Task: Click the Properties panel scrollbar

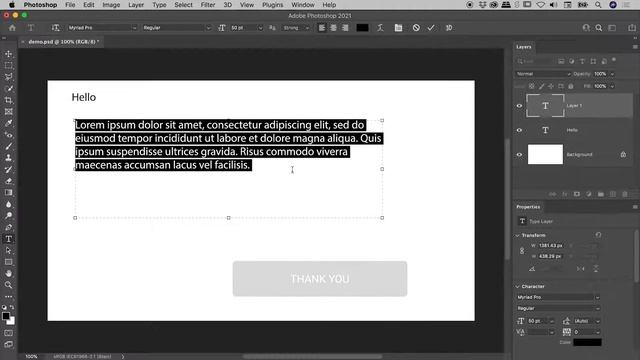Action: click(637, 257)
